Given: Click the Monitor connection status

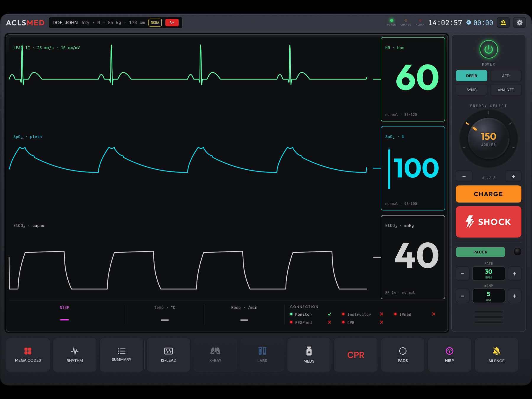Looking at the screenshot, I should click(x=311, y=314).
